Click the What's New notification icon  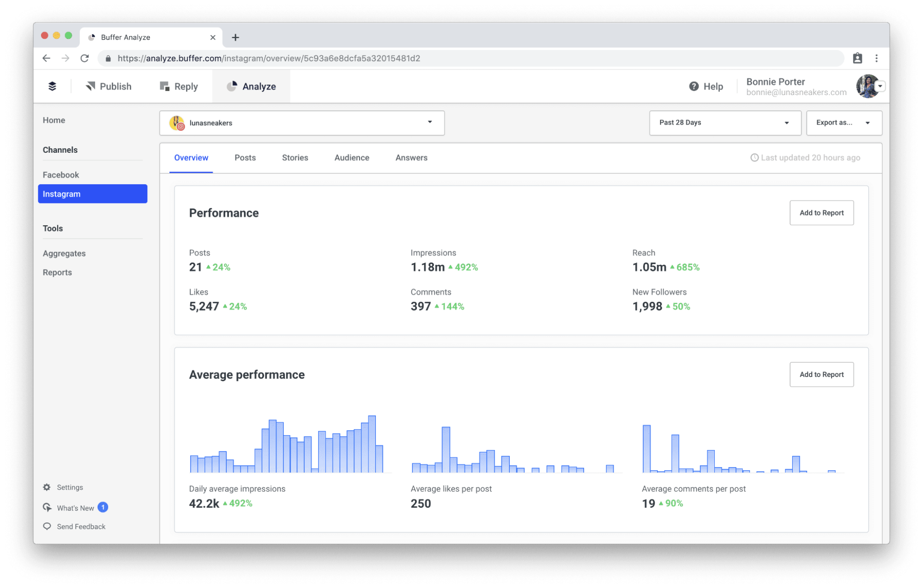[103, 508]
